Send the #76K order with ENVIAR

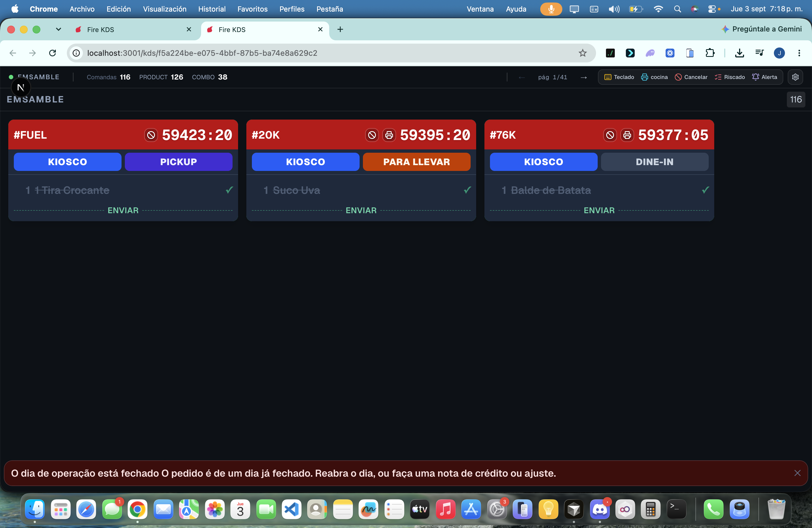599,210
